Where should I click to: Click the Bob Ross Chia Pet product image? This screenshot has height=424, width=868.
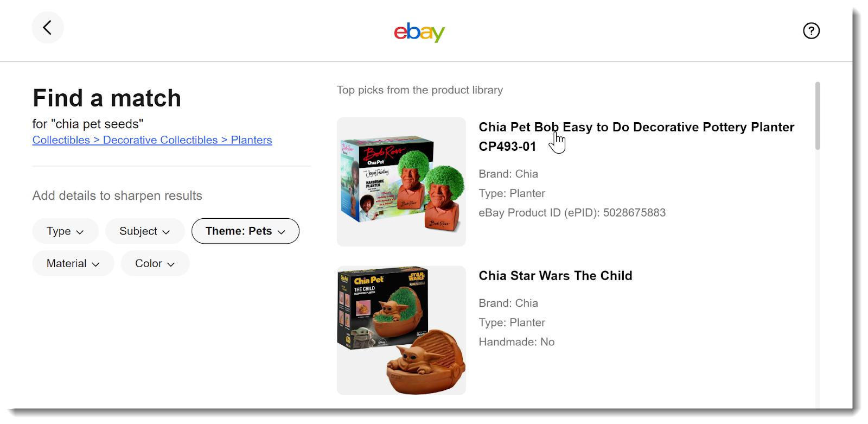(401, 182)
